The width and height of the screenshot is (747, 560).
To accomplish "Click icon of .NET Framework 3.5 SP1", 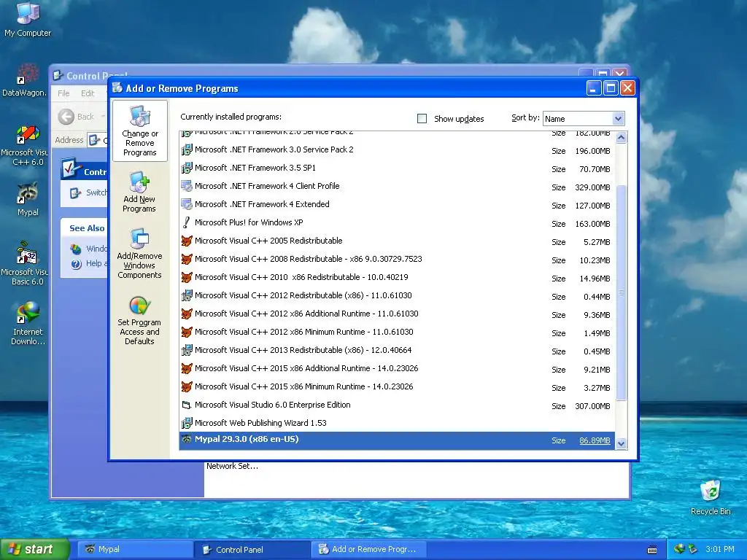I will click(x=187, y=168).
